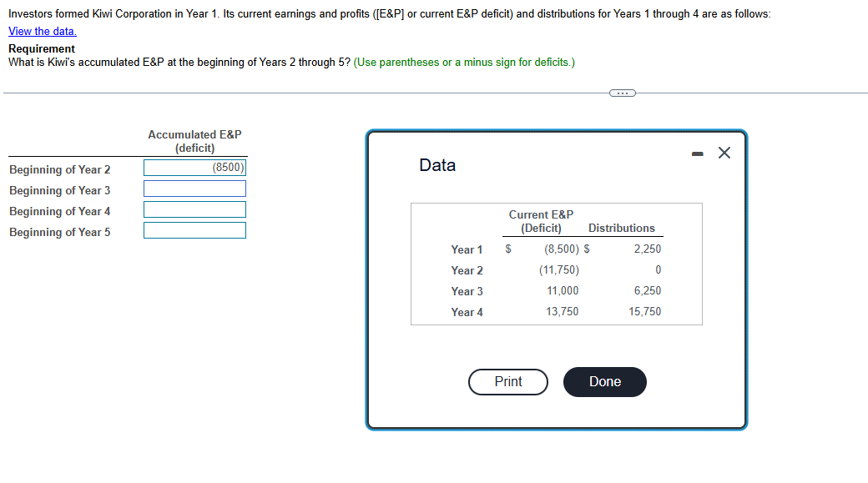
Task: Select the Beginning of Year 2 answer field
Action: click(194, 167)
